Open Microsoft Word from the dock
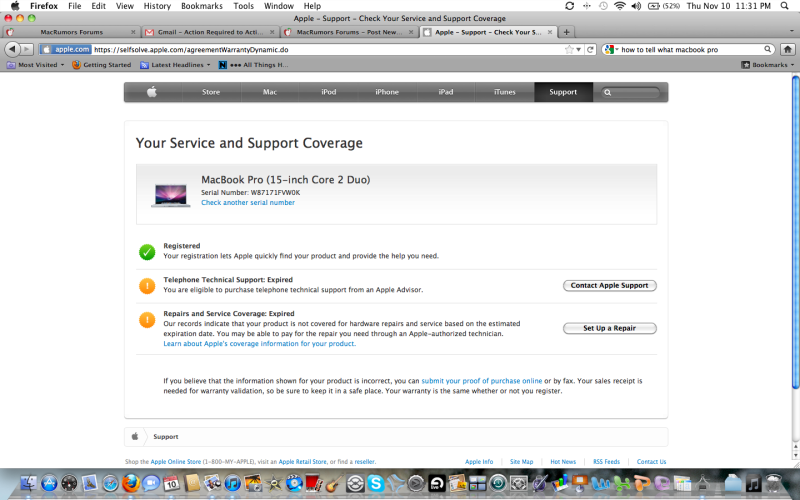 pos(601,483)
